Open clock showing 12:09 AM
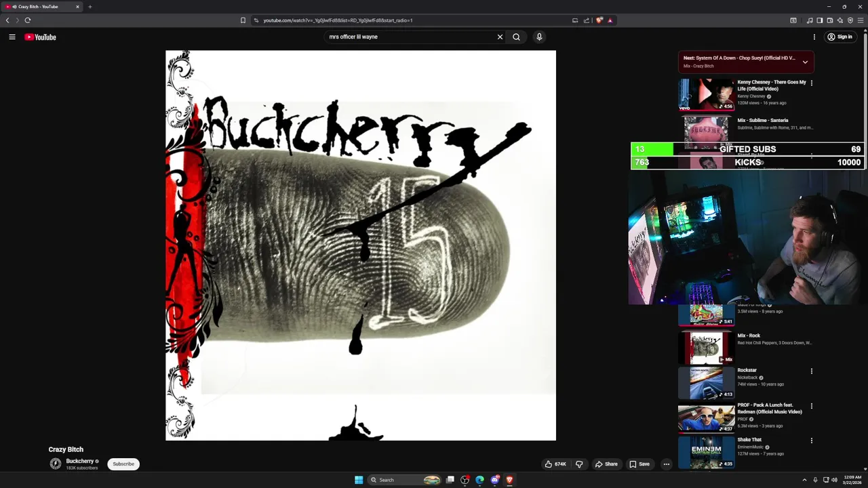 coord(852,480)
